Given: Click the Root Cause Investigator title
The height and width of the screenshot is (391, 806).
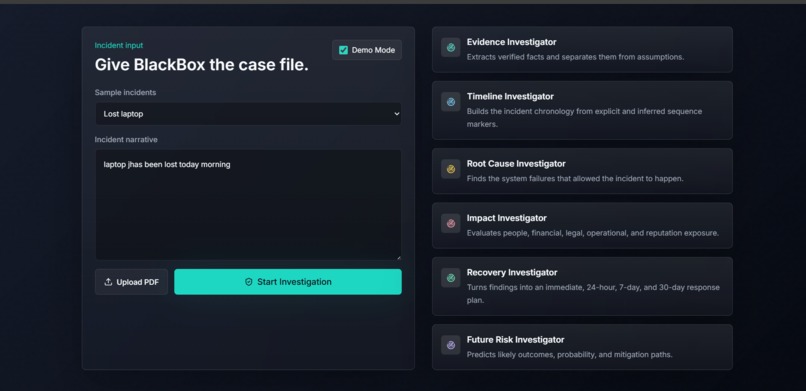Looking at the screenshot, I should [516, 164].
